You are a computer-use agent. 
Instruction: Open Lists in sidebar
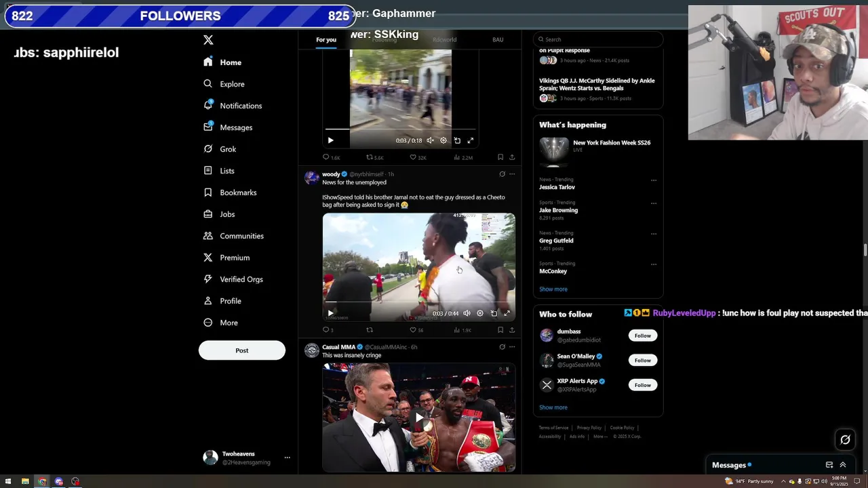tap(219, 171)
